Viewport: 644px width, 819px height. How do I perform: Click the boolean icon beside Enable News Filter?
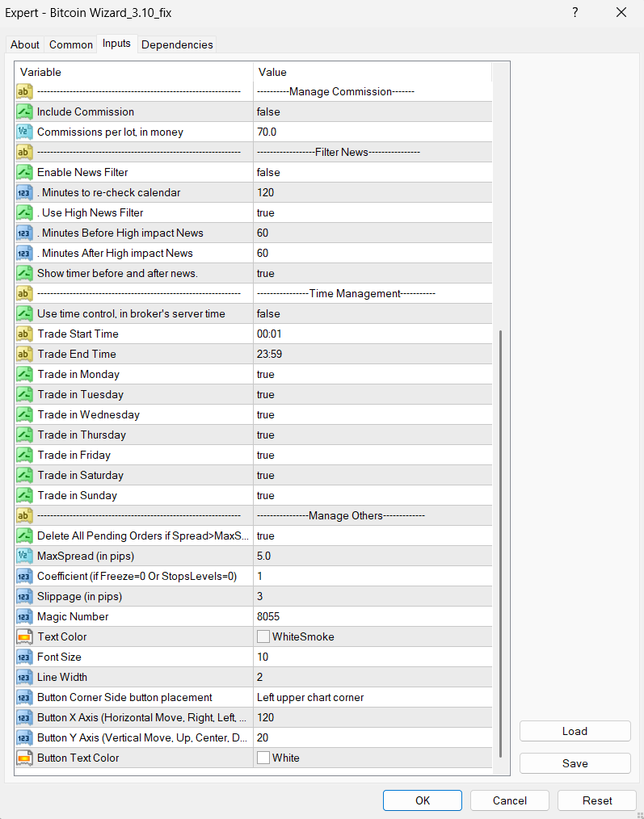coord(24,172)
